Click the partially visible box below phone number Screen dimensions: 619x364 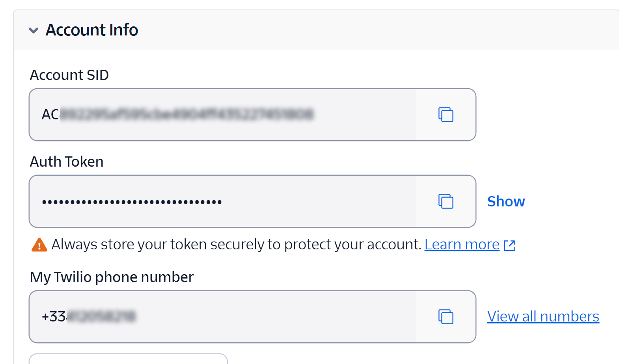click(128, 358)
